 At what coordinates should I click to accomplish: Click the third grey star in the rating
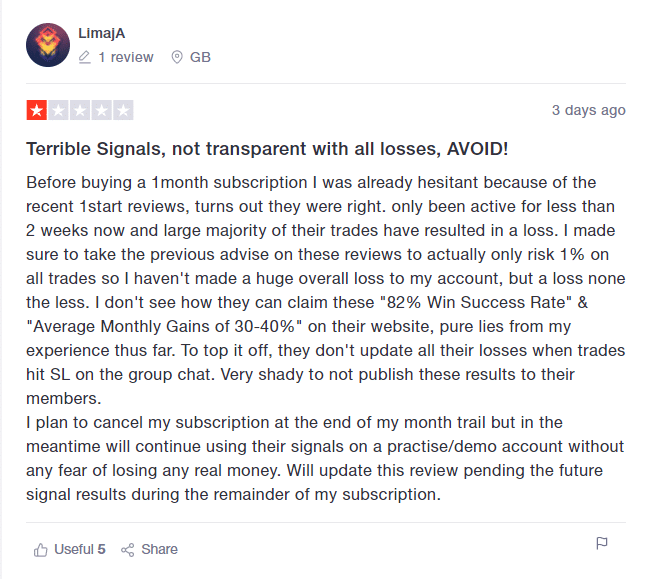tap(80, 110)
